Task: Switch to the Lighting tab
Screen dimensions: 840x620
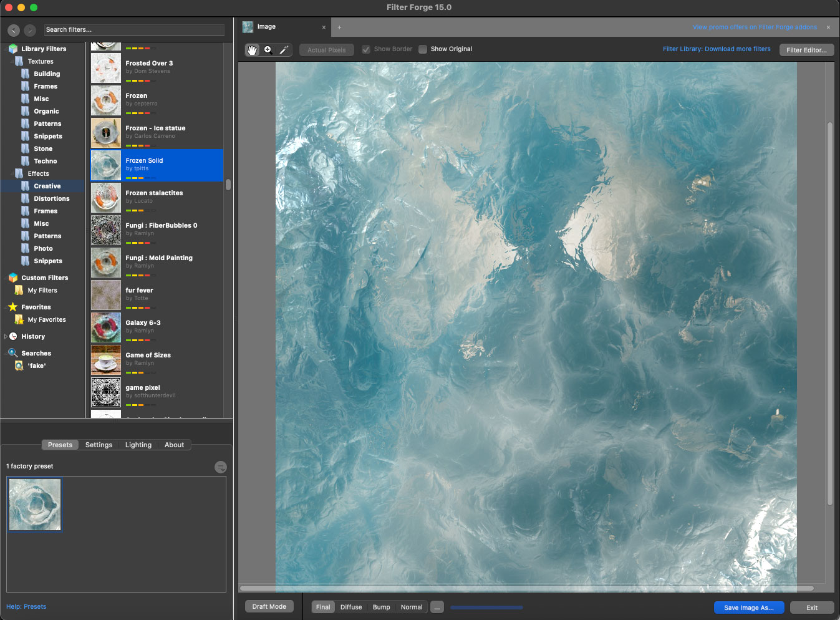Action: tap(138, 445)
